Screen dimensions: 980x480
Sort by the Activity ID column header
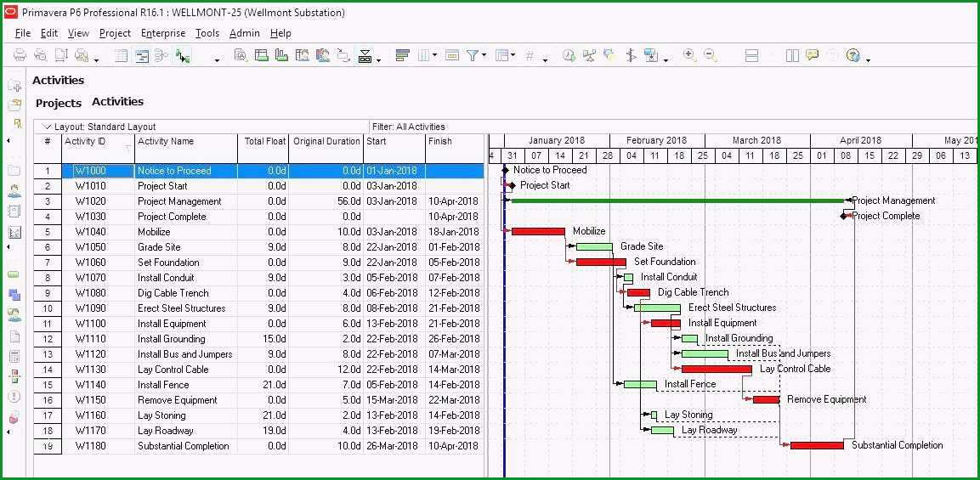[x=98, y=149]
